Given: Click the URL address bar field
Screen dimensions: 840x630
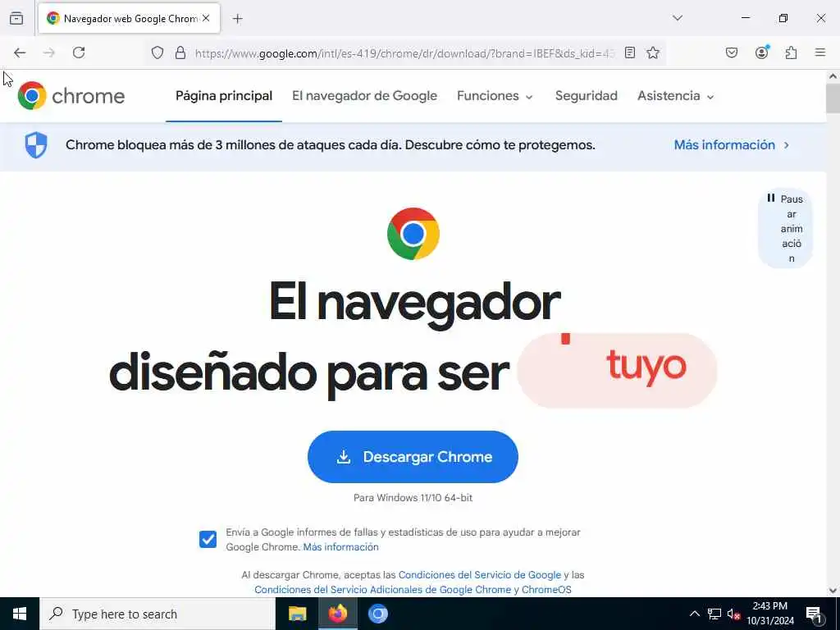Looking at the screenshot, I should click(404, 53).
